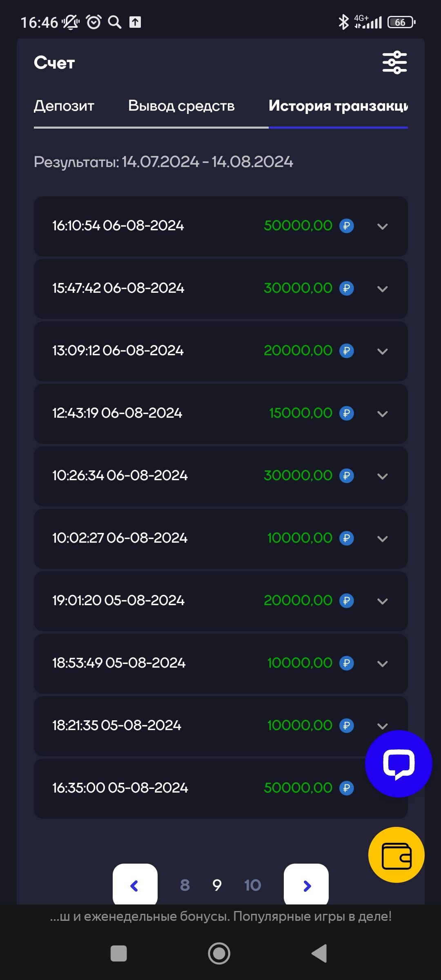
Task: Go to previous page with left arrow
Action: [x=135, y=885]
